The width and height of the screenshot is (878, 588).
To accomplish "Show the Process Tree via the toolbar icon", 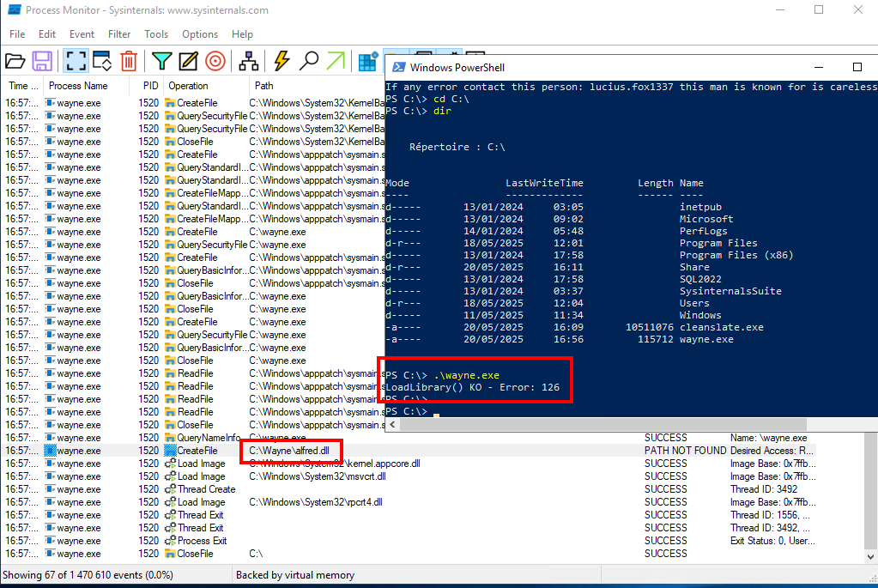I will 249,61.
